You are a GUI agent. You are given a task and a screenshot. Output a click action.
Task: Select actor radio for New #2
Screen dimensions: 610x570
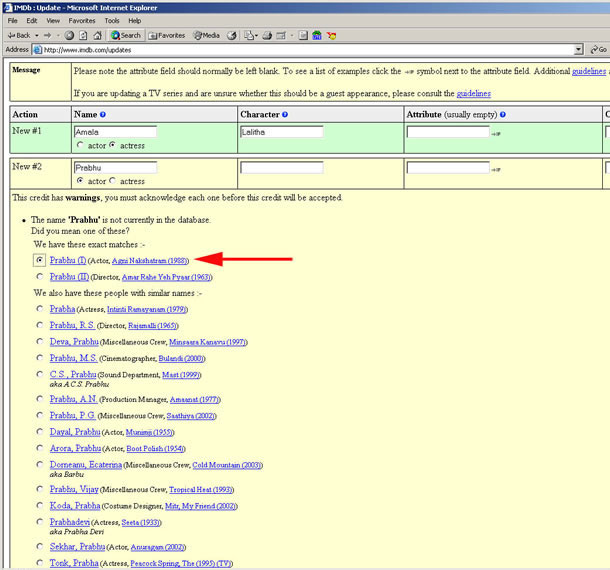pos(80,181)
